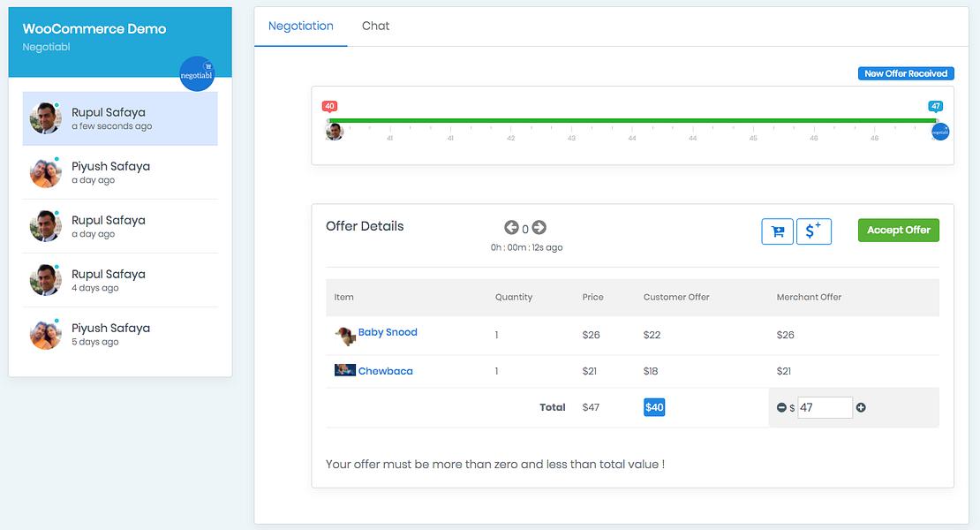Click the green negotiation slider bar
The image size is (980, 530).
click(x=632, y=120)
